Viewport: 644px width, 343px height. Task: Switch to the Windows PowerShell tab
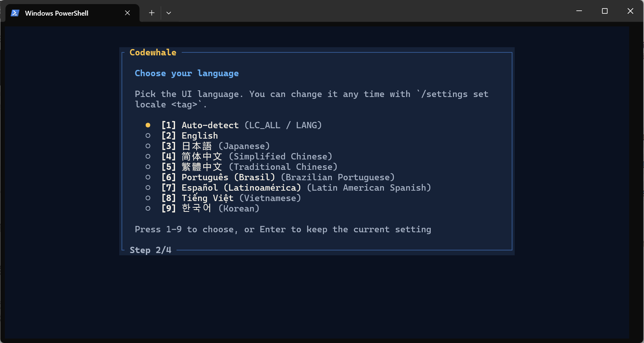(x=72, y=13)
